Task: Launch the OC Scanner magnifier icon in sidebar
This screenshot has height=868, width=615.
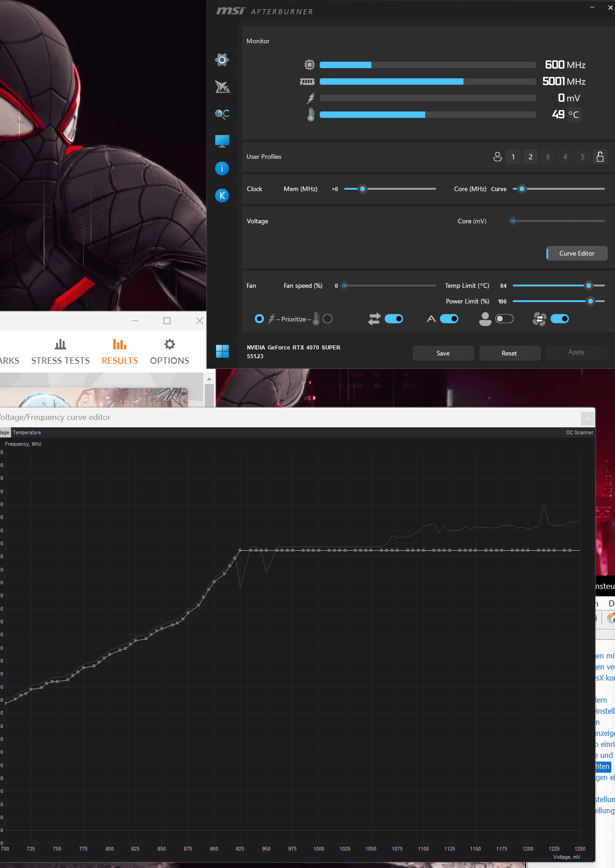Action: (x=222, y=114)
